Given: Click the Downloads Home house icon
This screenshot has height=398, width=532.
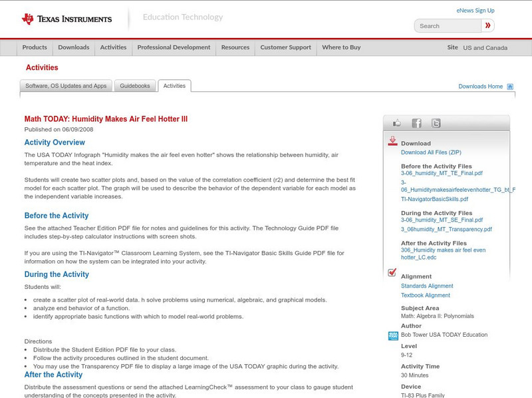Looking at the screenshot, I should (x=510, y=87).
